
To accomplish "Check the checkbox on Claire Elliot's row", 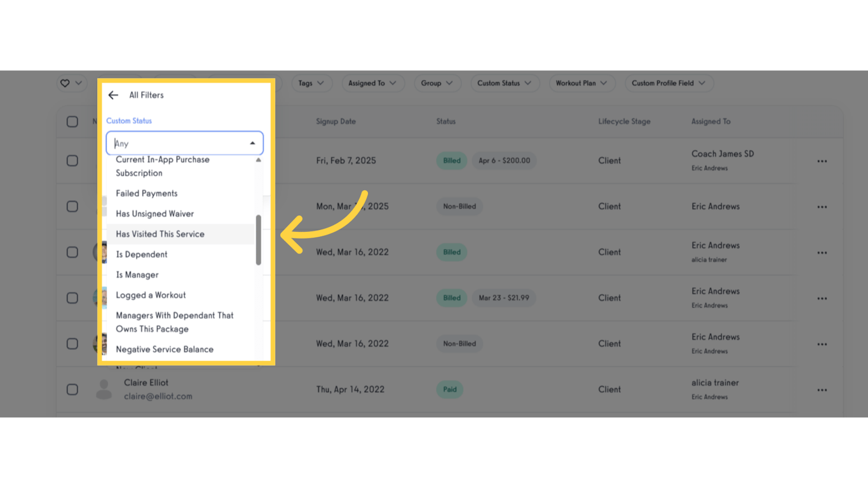I will [72, 389].
